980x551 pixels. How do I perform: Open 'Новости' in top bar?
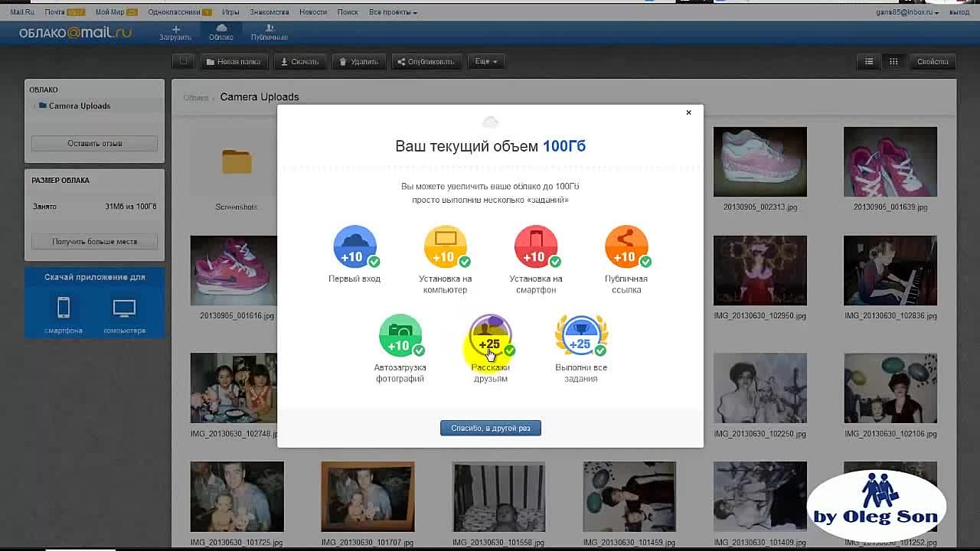point(313,12)
